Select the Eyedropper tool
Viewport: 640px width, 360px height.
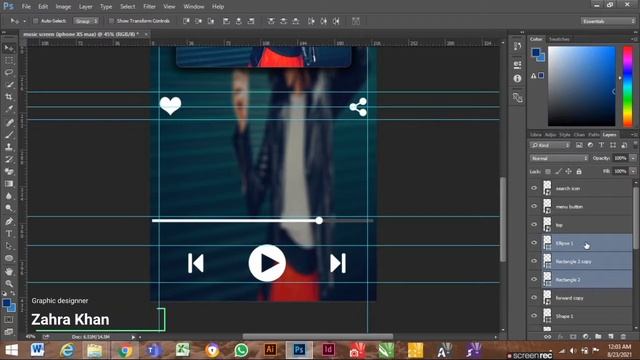coord(9,109)
